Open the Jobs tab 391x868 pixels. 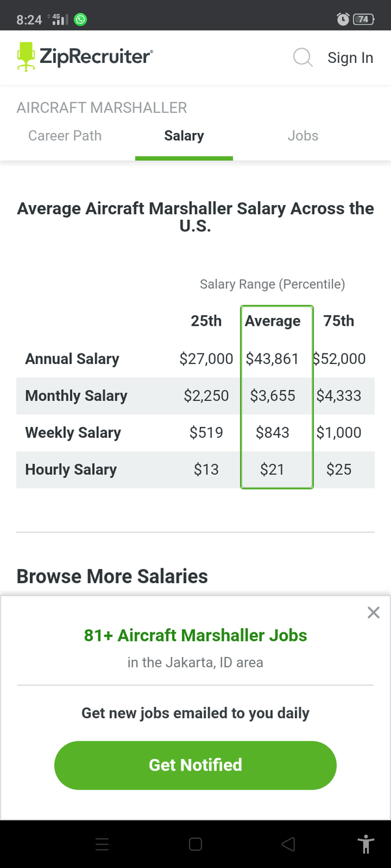(x=303, y=136)
